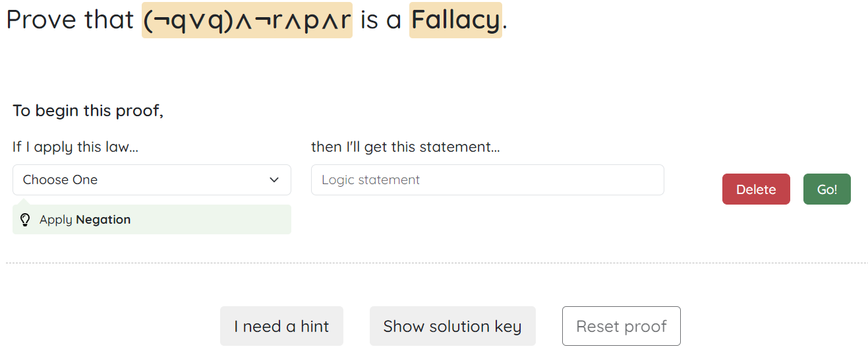
Task: Submit the step with Go! button
Action: [x=826, y=189]
